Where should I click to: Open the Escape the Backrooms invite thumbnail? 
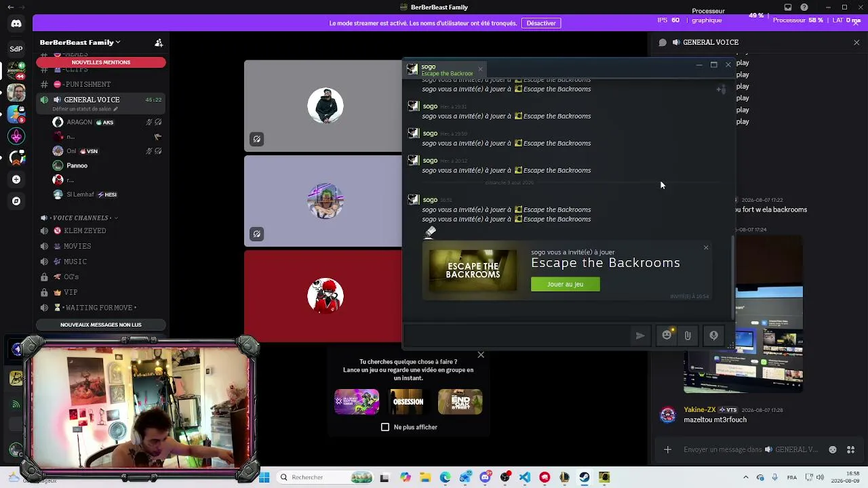pos(473,271)
